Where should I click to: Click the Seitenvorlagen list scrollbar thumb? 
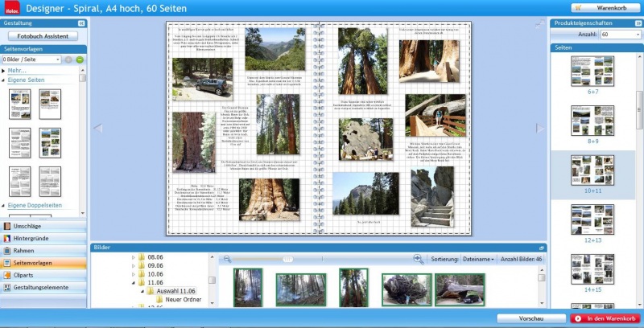(83, 77)
